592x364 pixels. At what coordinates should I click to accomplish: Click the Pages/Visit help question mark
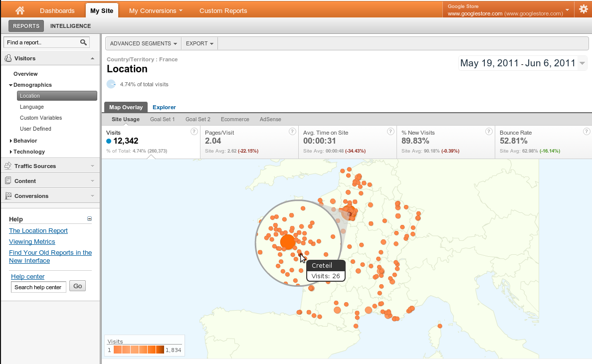(292, 132)
